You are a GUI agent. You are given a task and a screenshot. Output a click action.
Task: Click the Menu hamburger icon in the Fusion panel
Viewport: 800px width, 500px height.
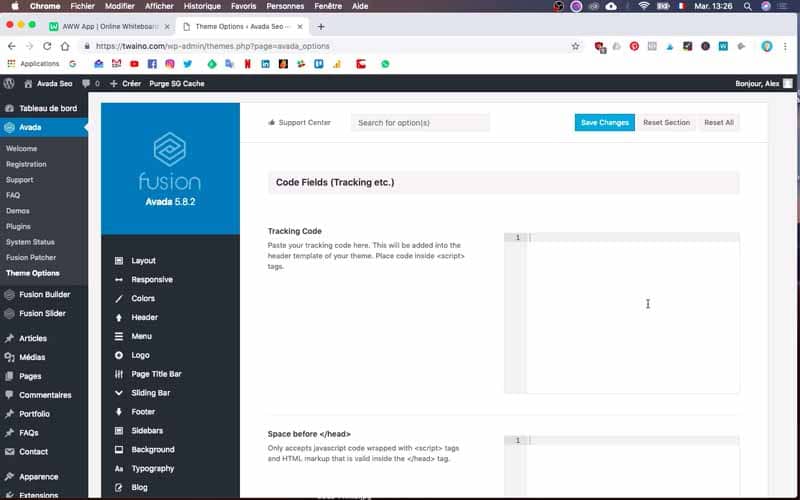(x=119, y=336)
